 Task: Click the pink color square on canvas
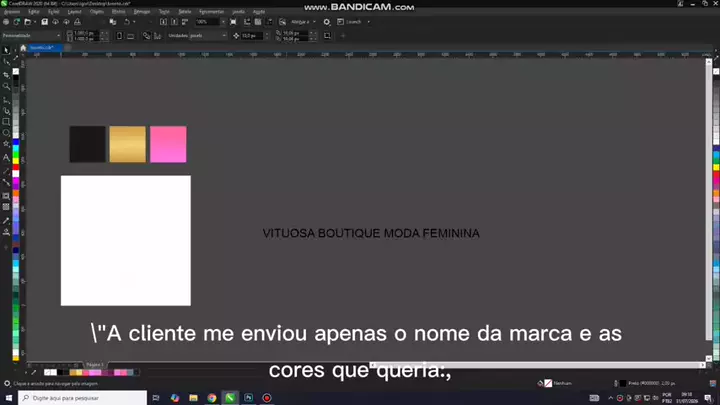coord(168,144)
